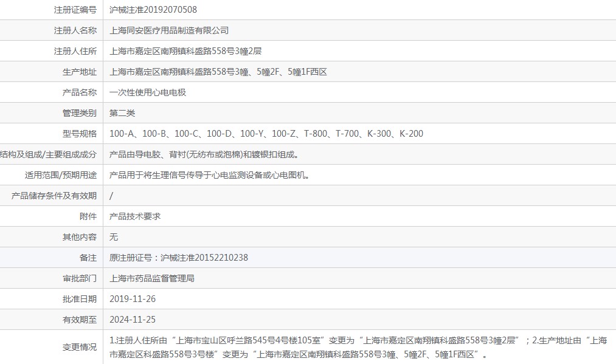The height and width of the screenshot is (364, 616).
Task: Click the label 其他内容
Action: coord(80,237)
